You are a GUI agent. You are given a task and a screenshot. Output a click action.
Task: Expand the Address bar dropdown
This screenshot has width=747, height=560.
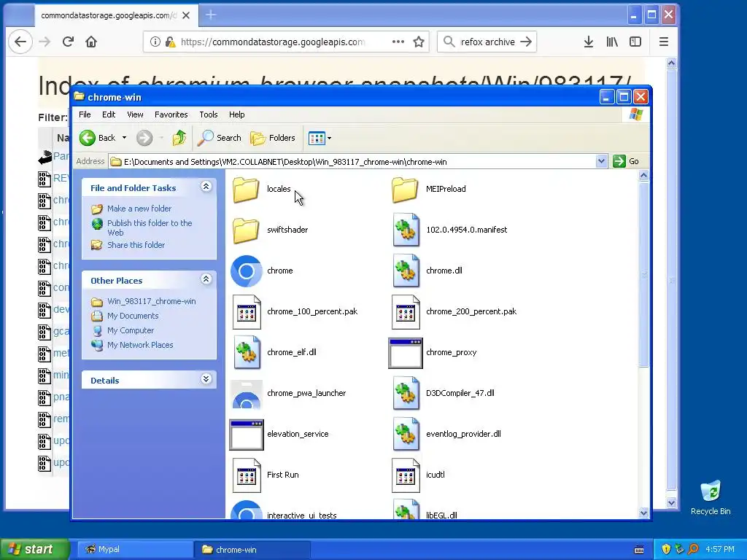tap(601, 161)
